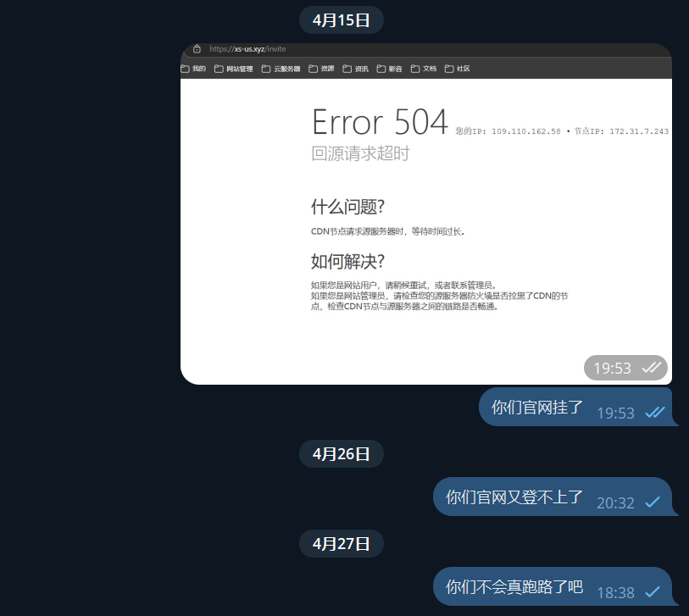The image size is (689, 616).
Task: Click the 资讯 bookmark folder icon
Action: (347, 68)
